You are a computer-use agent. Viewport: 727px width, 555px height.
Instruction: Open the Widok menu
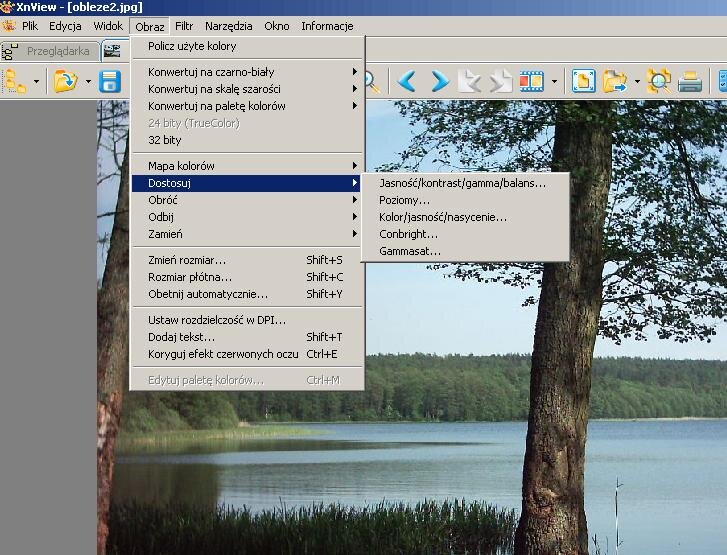108,26
